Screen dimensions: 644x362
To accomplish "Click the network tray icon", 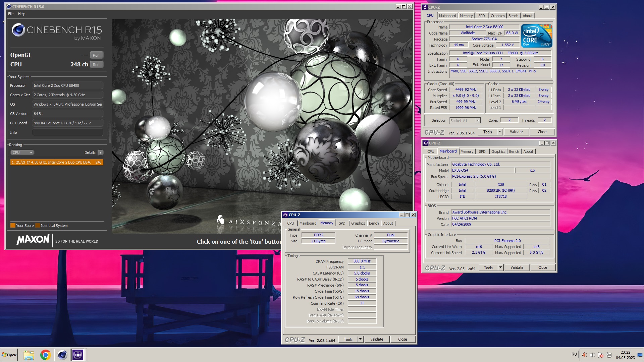I will point(608,355).
